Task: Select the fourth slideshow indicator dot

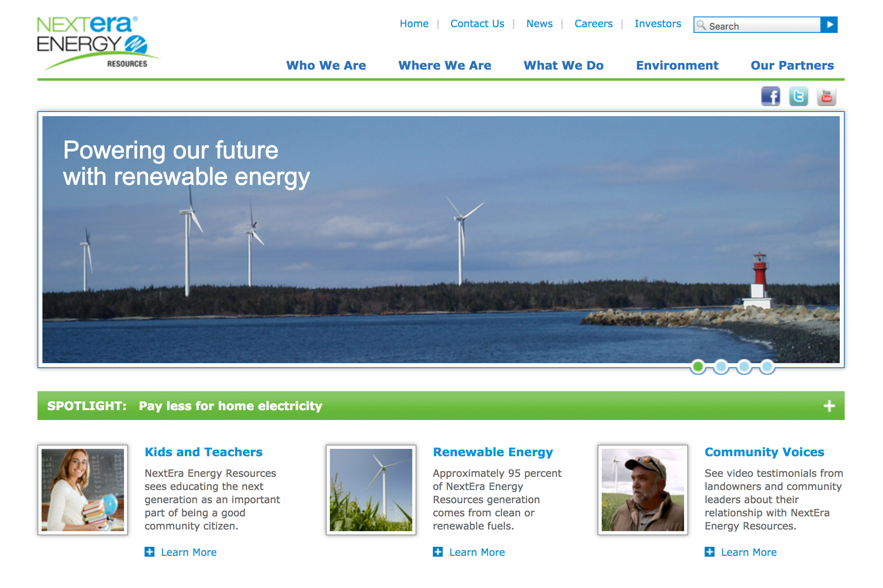Action: (x=767, y=366)
